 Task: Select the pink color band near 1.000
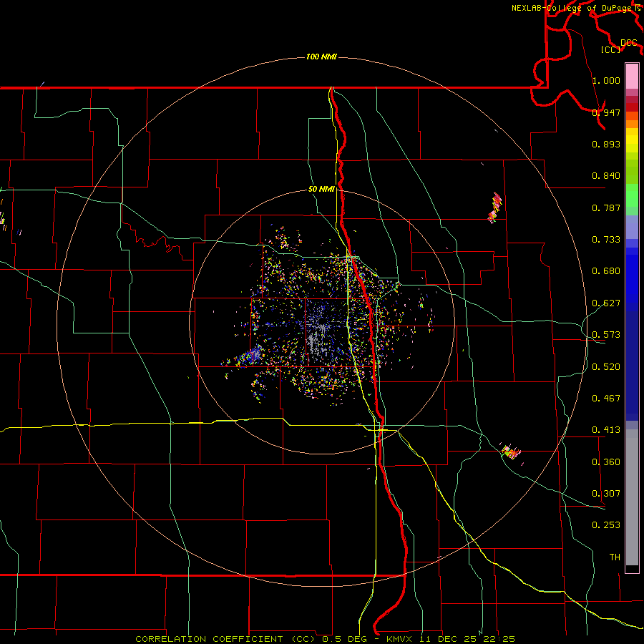pyautogui.click(x=632, y=76)
